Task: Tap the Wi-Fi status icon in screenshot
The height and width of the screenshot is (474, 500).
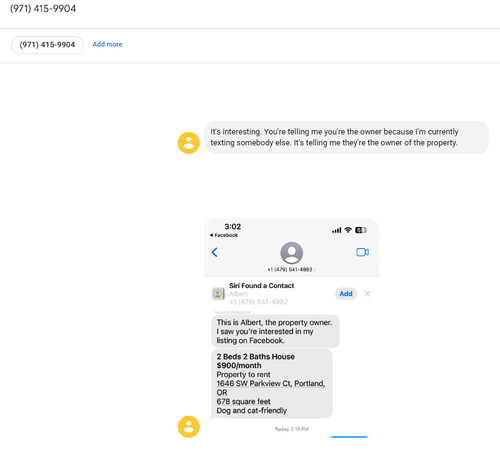Action: pyautogui.click(x=348, y=230)
